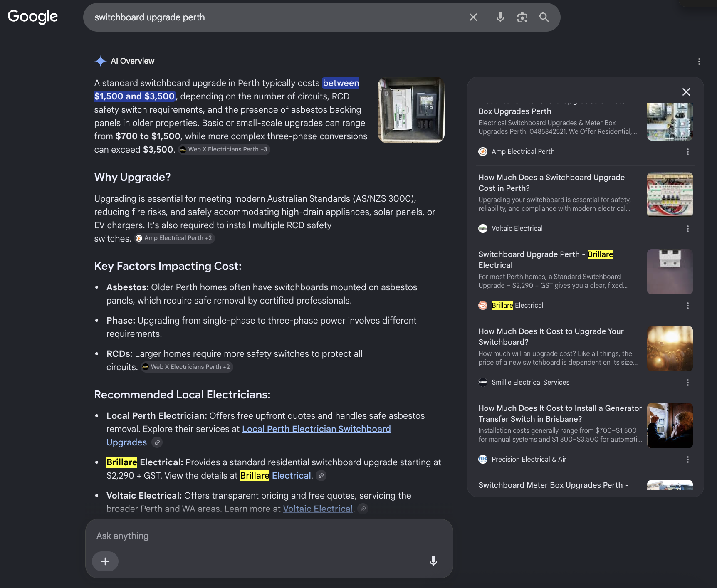
Task: Click Brillare Electrical result thumbnail image
Action: point(670,272)
